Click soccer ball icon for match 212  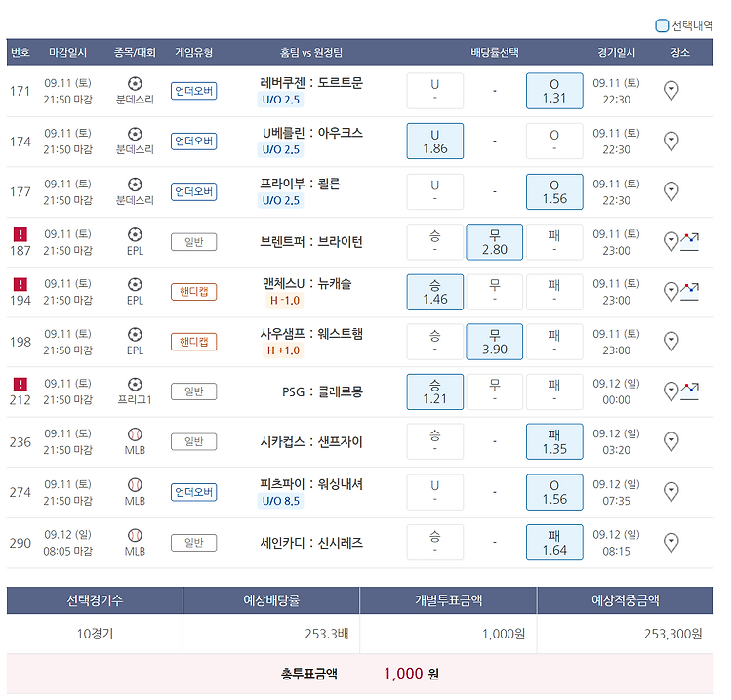(135, 385)
